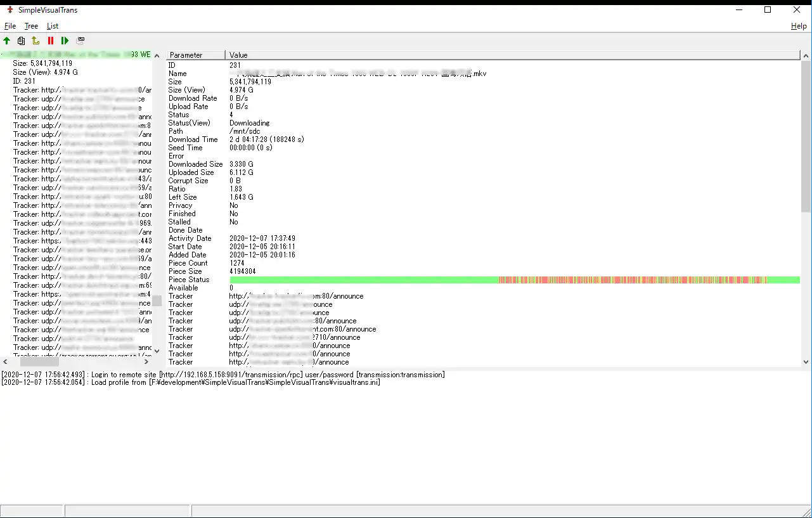
Task: Select the 'Piece Status' parameter label
Action: pyautogui.click(x=189, y=280)
